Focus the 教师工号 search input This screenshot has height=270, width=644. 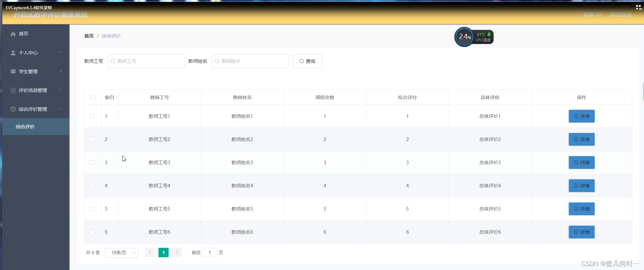click(x=146, y=61)
